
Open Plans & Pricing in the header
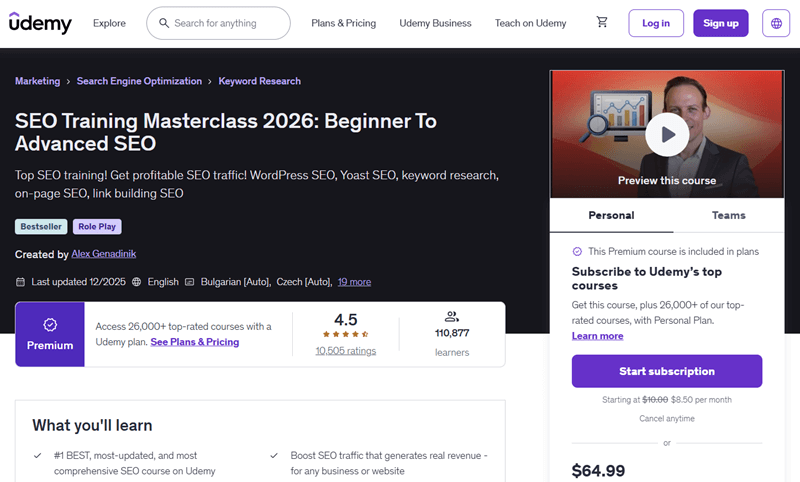(x=343, y=23)
